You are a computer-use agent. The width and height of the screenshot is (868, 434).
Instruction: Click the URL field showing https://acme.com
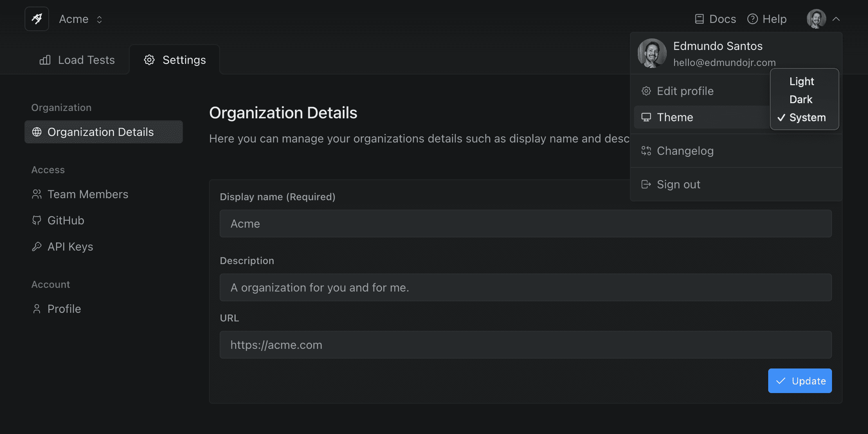click(525, 345)
